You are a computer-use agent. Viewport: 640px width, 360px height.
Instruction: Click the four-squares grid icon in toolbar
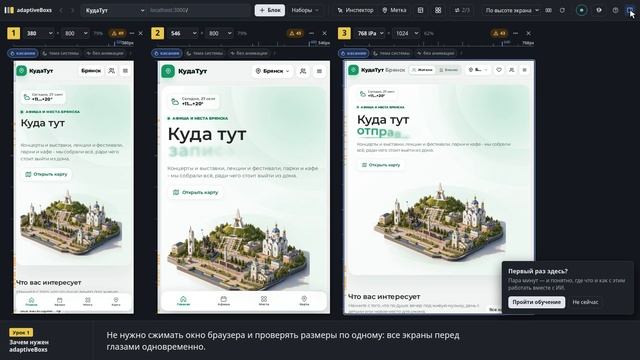click(438, 10)
